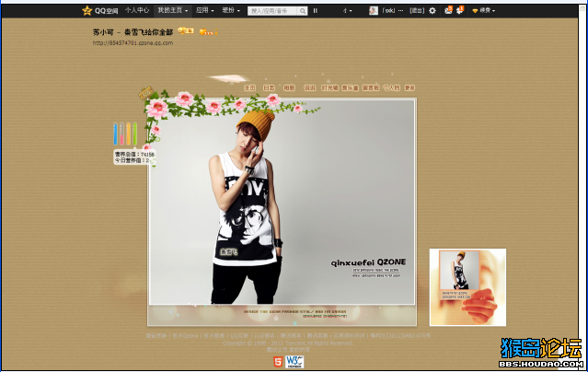Open the settings gear icon
588x372 pixels.
point(432,10)
